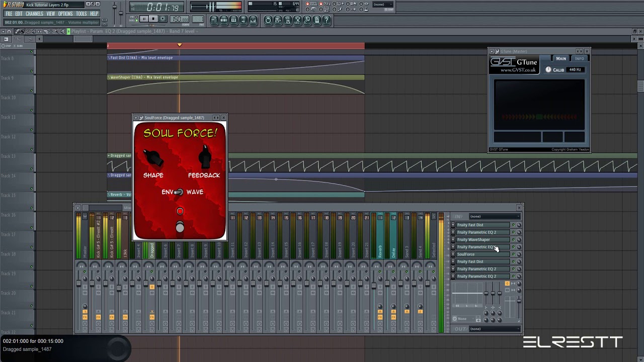This screenshot has height=362, width=644.
Task: Click the Save project toolbar icon
Action: pos(278,20)
